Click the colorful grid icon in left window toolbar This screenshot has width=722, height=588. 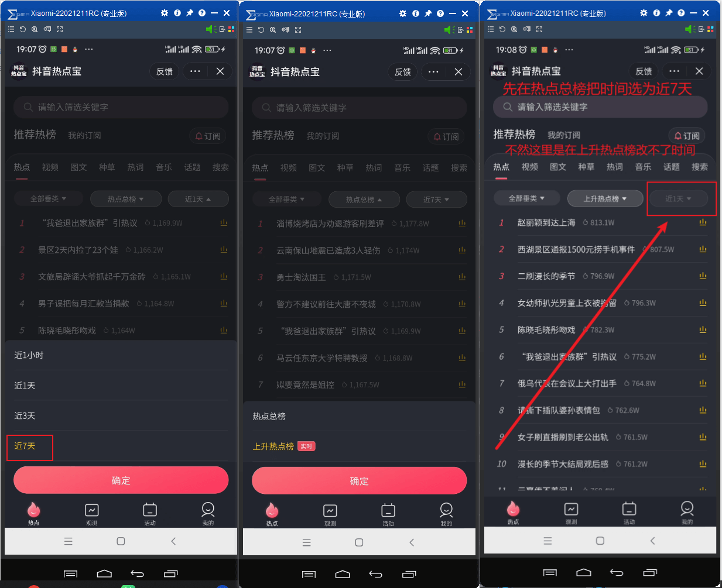pos(231,29)
